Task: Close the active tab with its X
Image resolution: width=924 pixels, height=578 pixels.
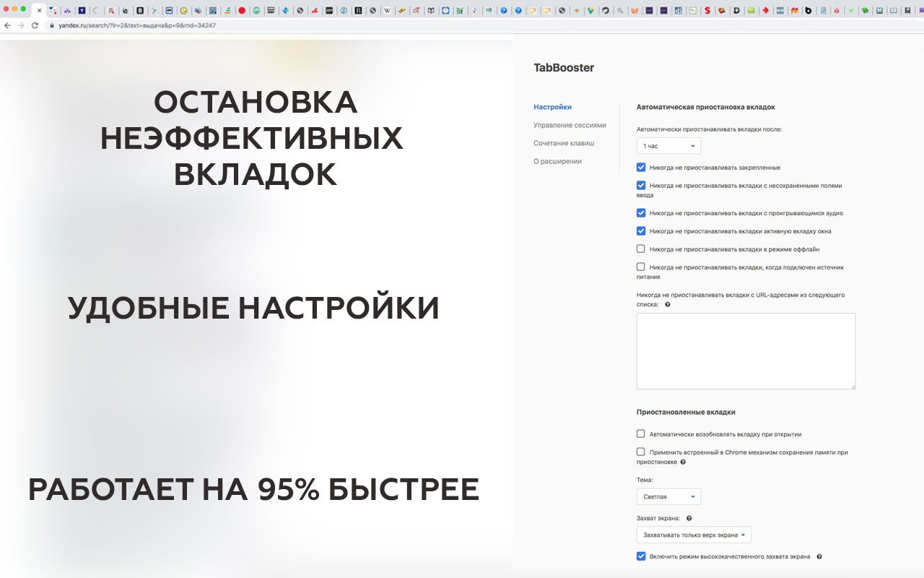Action: [x=39, y=11]
